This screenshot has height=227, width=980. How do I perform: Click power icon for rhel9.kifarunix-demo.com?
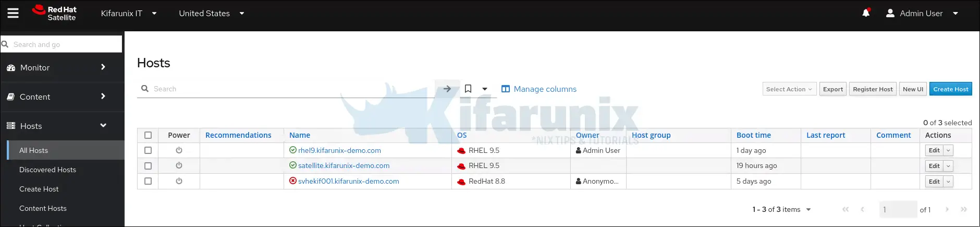pyautogui.click(x=179, y=150)
